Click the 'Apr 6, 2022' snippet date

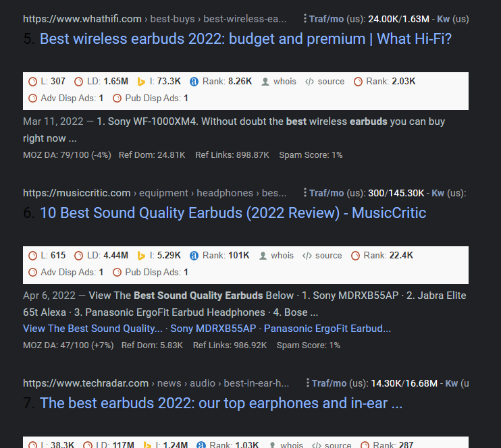49,296
